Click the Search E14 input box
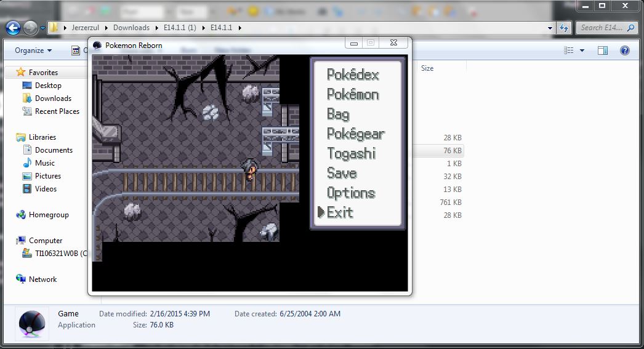Viewport: 644px width, 349px height. [x=602, y=28]
